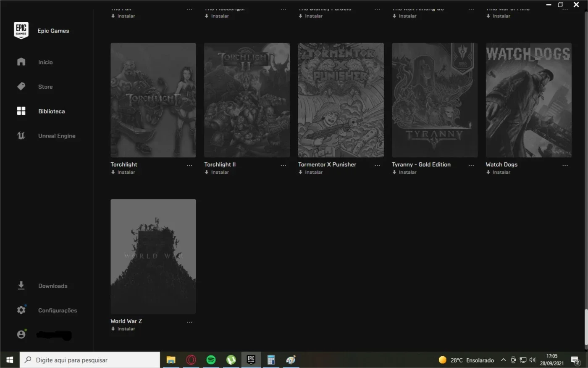Open Tyranny - Gold Edition options menu
This screenshot has height=368, width=588.
[471, 166]
